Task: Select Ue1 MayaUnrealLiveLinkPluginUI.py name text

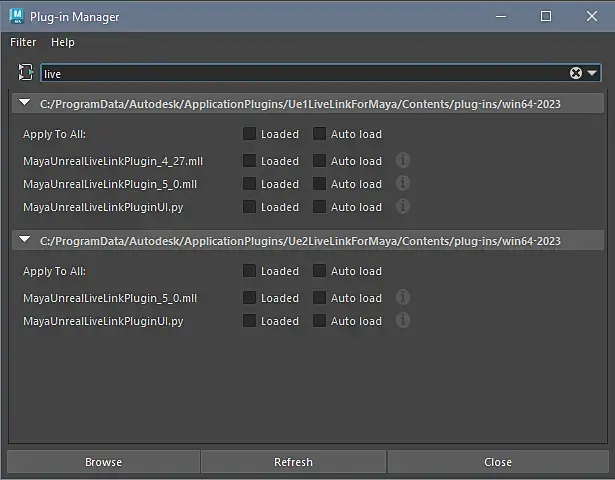Action: pyautogui.click(x=103, y=207)
